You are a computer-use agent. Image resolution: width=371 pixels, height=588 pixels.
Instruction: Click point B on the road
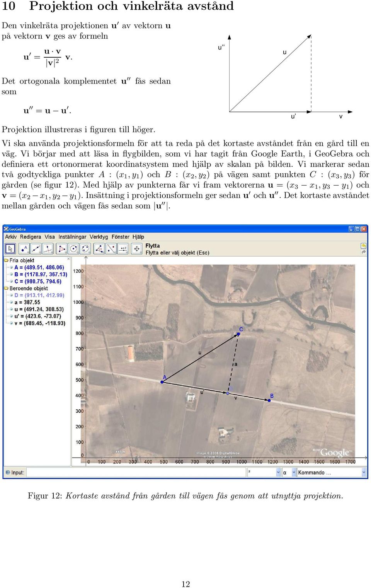point(269,400)
